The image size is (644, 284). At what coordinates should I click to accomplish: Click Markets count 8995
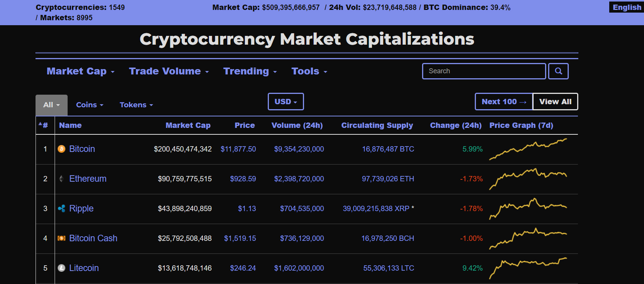click(x=84, y=18)
